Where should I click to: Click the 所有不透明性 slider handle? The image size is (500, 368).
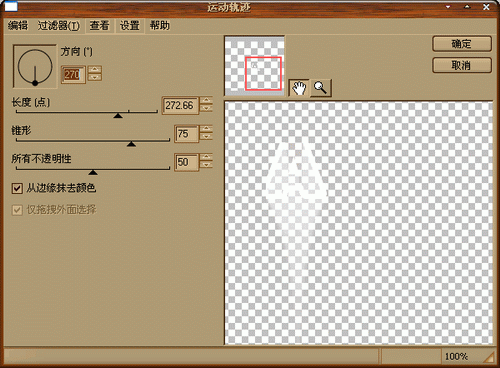tap(93, 172)
